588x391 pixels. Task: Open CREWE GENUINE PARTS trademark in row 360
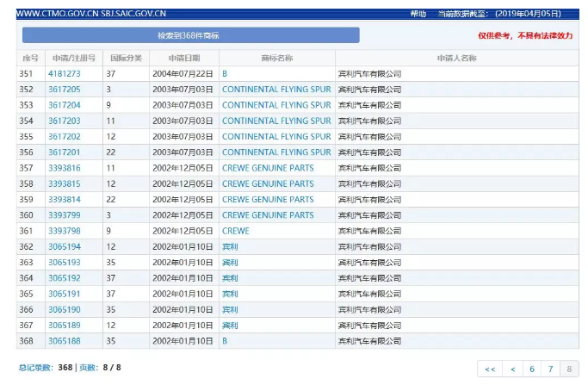point(268,215)
